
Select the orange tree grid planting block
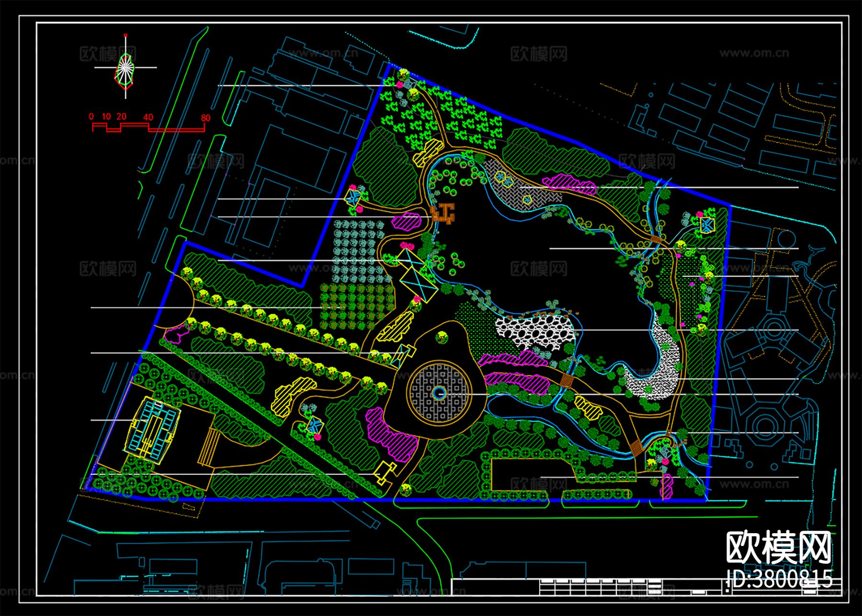358,307
